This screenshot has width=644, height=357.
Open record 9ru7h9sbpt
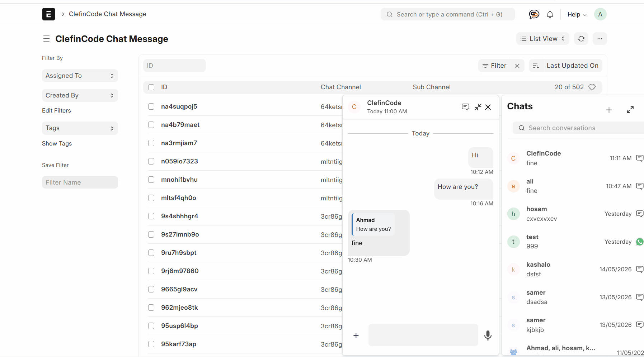(179, 253)
